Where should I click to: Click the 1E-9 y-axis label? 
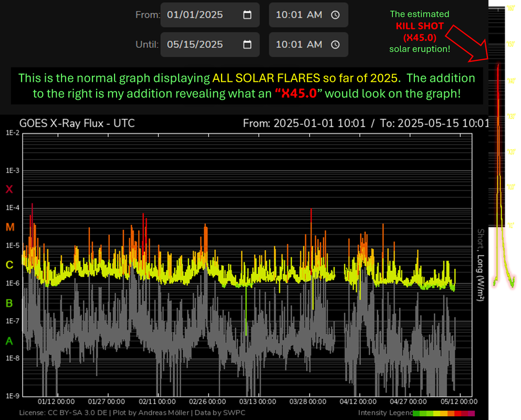(x=13, y=396)
